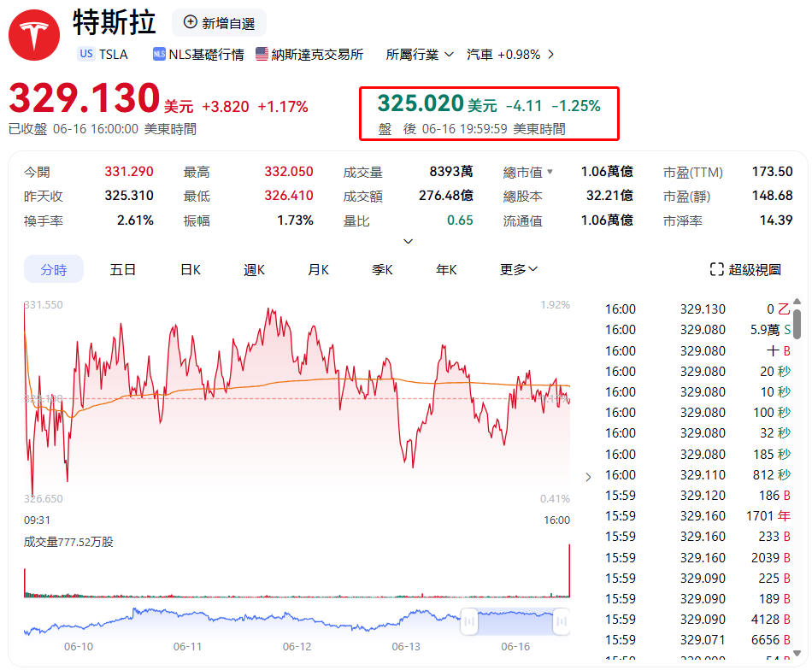812x670 pixels.
Task: Click the Tesla logo icon
Action: pos(34,35)
